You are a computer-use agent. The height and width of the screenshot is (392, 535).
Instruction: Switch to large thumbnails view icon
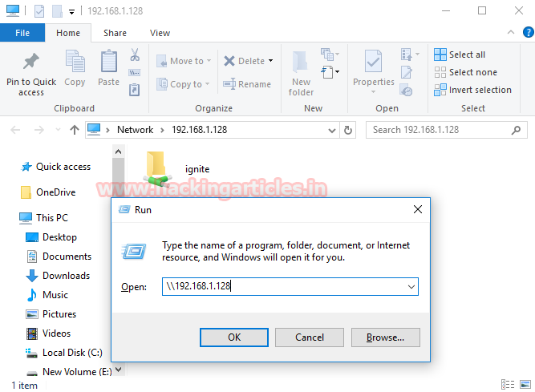tap(525, 385)
